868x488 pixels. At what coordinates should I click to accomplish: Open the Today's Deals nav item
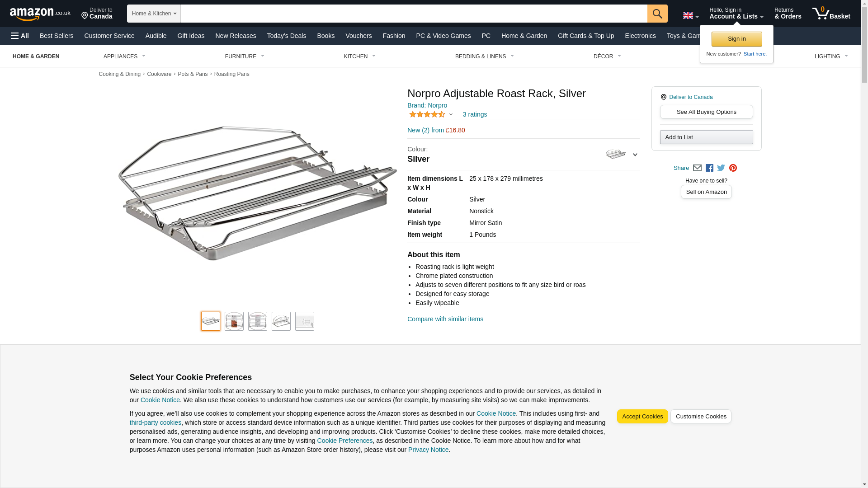(286, 36)
